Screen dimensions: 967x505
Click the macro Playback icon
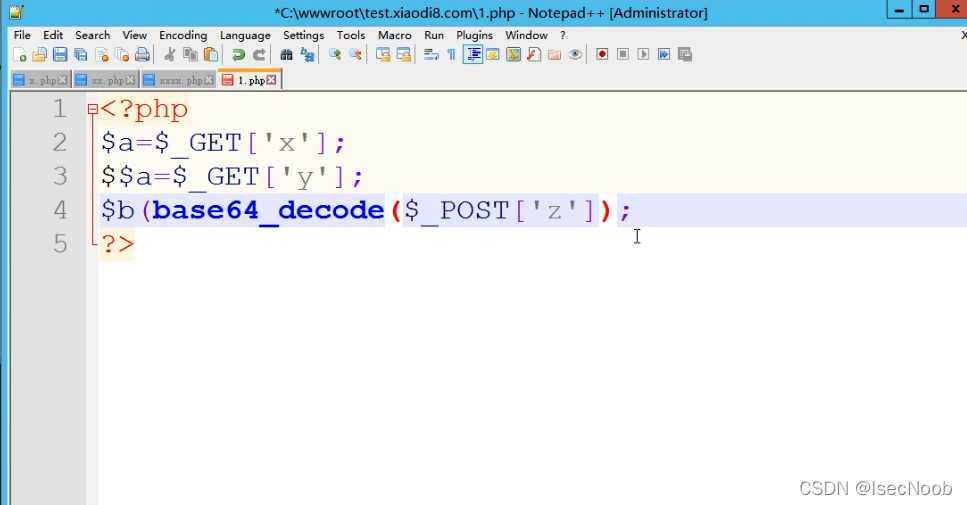643,55
